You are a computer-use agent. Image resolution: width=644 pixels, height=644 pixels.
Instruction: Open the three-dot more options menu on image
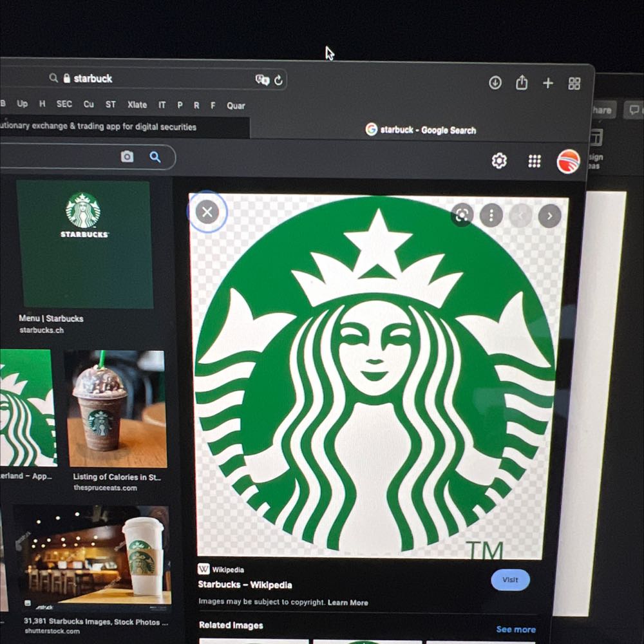point(491,215)
